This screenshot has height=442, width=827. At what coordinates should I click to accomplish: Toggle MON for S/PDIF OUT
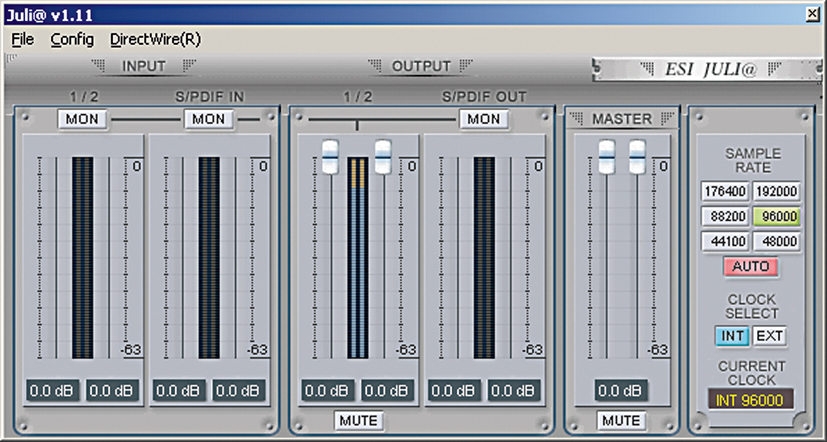coord(484,119)
